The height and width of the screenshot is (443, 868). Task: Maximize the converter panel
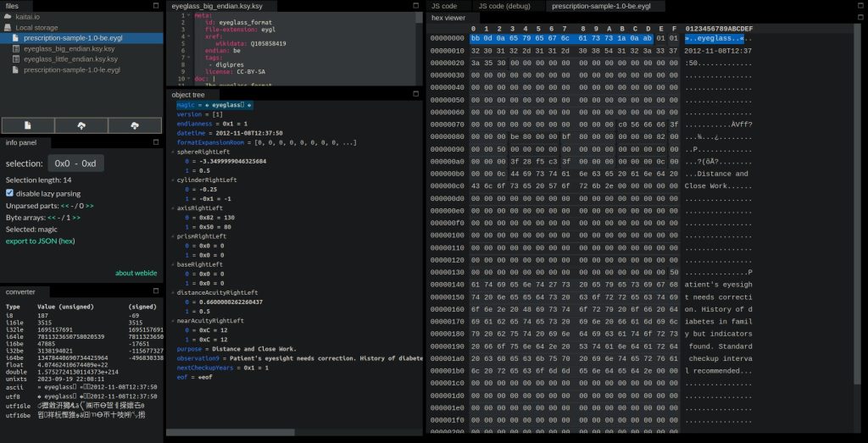pyautogui.click(x=156, y=291)
